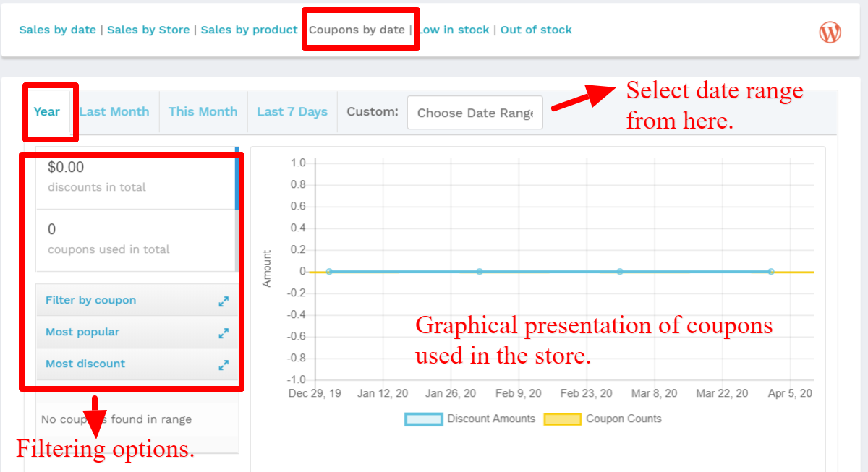Open the Sales by date report

(x=58, y=30)
